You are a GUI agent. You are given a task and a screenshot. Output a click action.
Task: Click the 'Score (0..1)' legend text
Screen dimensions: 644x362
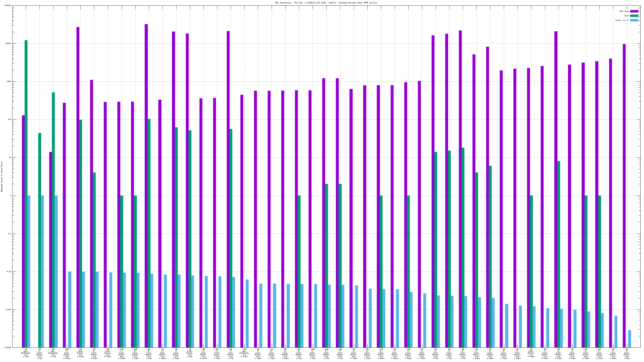click(x=622, y=20)
